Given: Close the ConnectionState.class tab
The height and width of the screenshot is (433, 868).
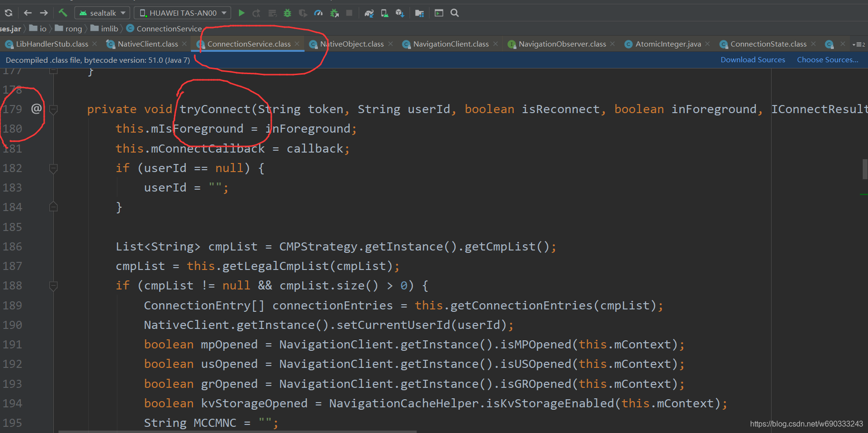Looking at the screenshot, I should (x=813, y=44).
